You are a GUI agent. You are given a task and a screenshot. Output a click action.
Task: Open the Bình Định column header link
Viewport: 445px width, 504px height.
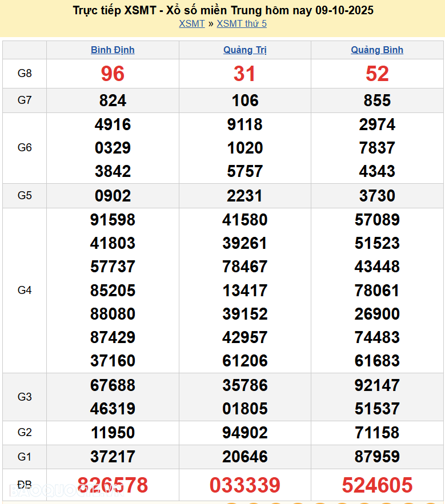click(113, 50)
